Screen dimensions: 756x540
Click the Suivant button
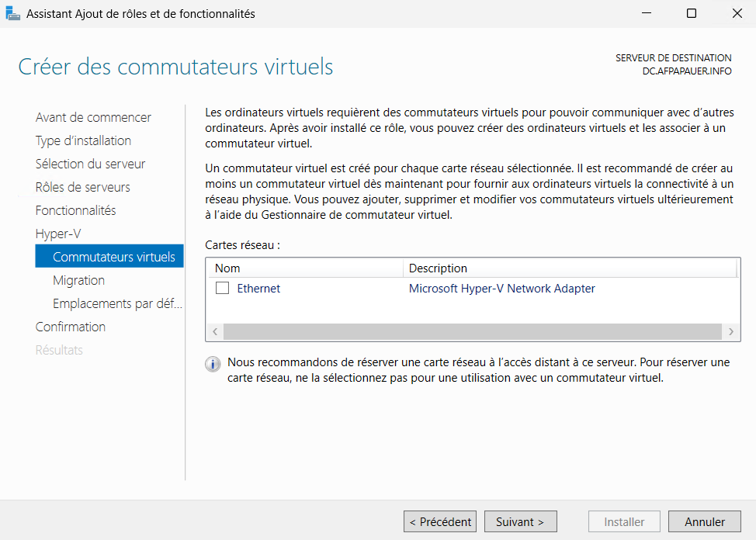[x=520, y=522]
